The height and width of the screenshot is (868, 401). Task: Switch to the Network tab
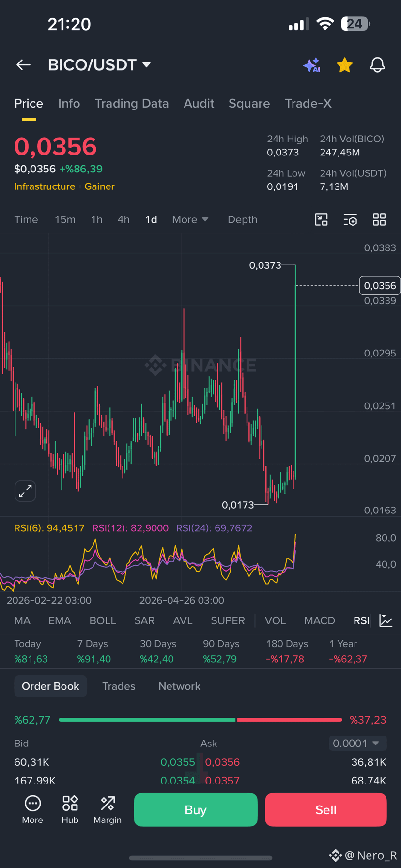(x=179, y=686)
